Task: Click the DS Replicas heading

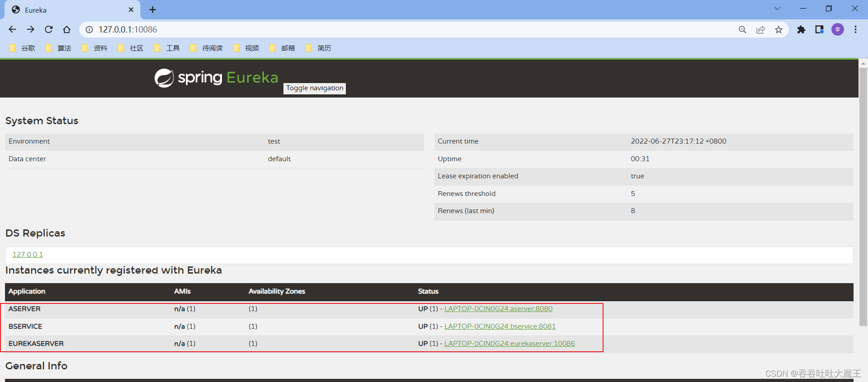Action: click(35, 233)
